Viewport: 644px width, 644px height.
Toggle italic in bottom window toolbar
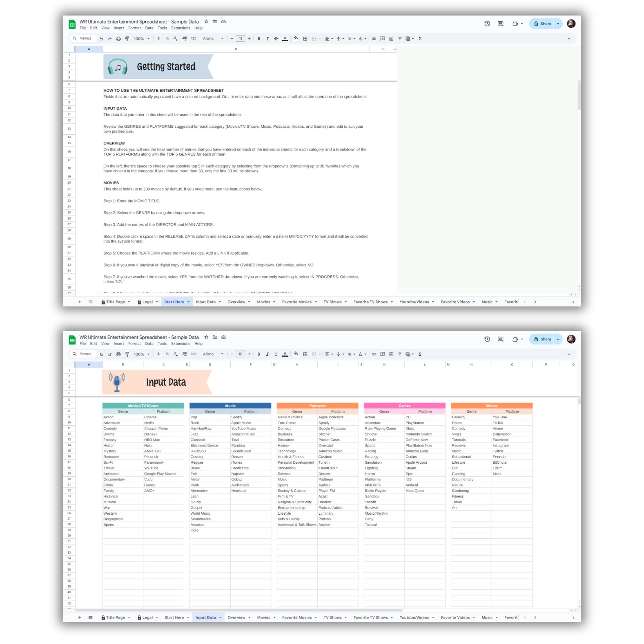267,354
